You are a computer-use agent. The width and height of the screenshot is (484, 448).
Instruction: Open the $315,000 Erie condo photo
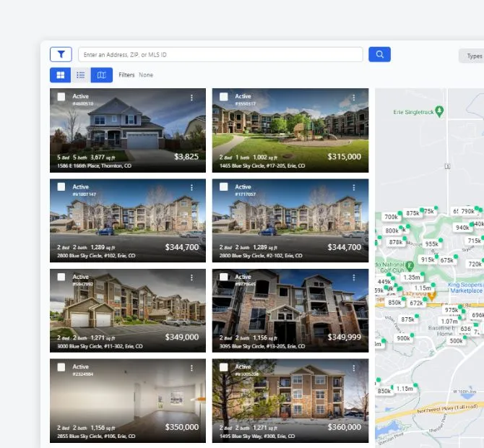(x=290, y=130)
